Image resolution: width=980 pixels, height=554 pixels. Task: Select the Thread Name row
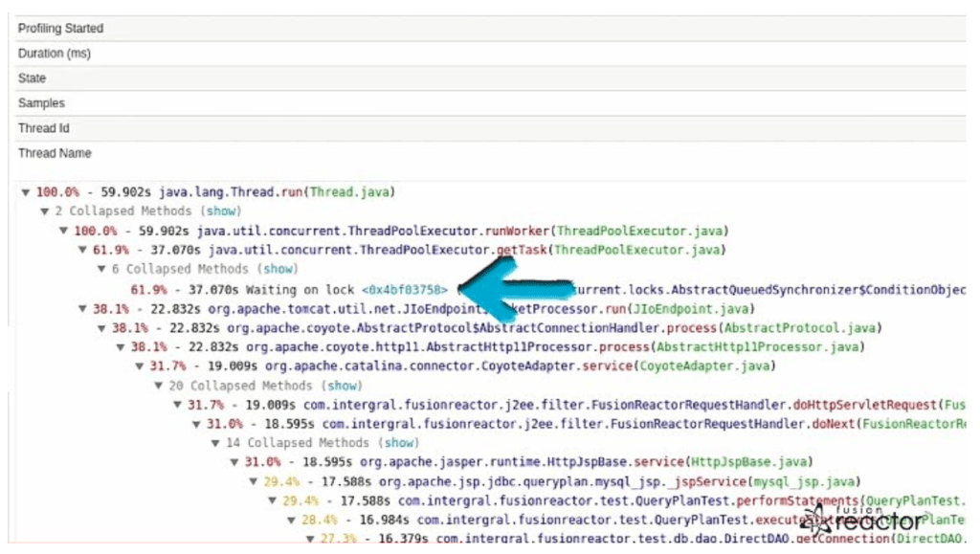coord(491,154)
